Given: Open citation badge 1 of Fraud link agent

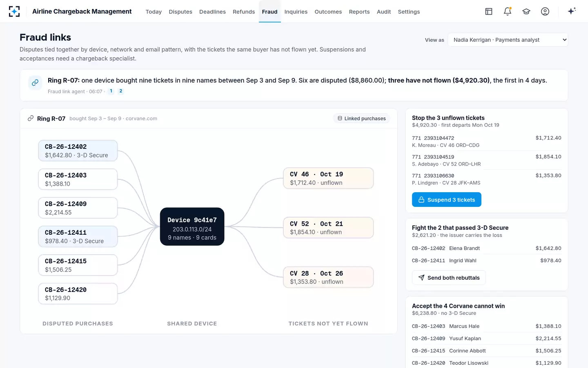Looking at the screenshot, I should coord(111,91).
